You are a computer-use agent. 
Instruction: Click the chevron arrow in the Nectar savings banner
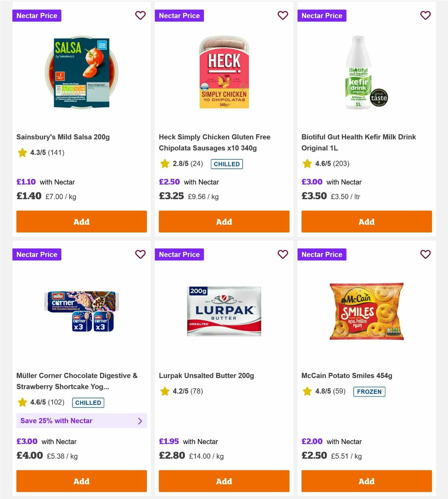(140, 421)
